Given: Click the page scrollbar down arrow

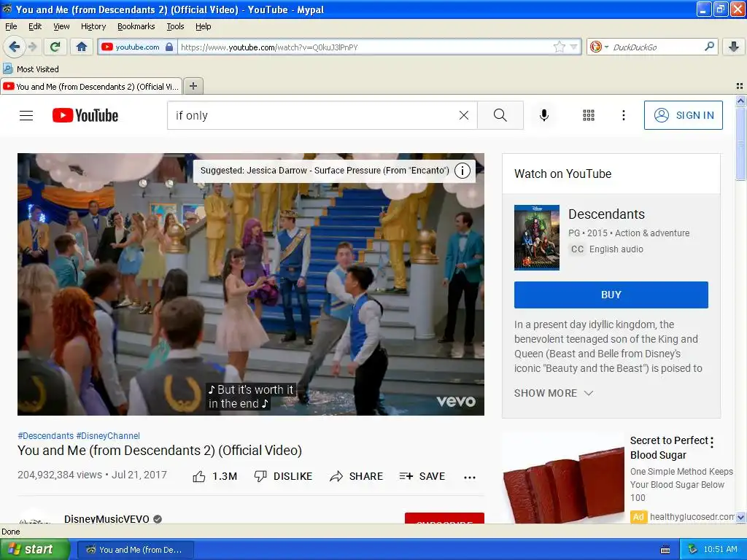Looking at the screenshot, I should pyautogui.click(x=740, y=517).
